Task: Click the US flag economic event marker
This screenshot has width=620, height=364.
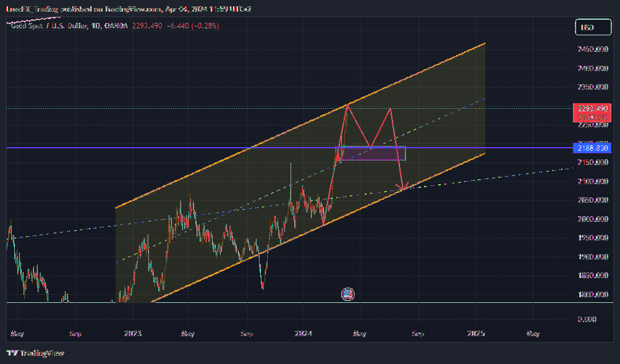Action: (347, 294)
